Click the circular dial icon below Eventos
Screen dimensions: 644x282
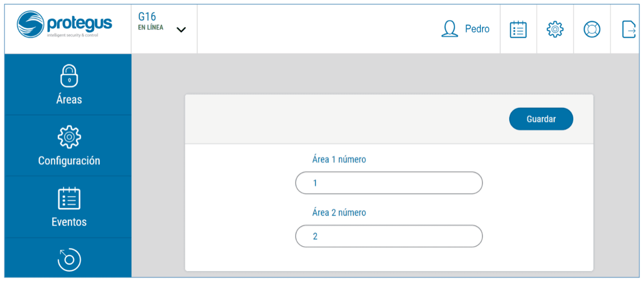pyautogui.click(x=69, y=260)
